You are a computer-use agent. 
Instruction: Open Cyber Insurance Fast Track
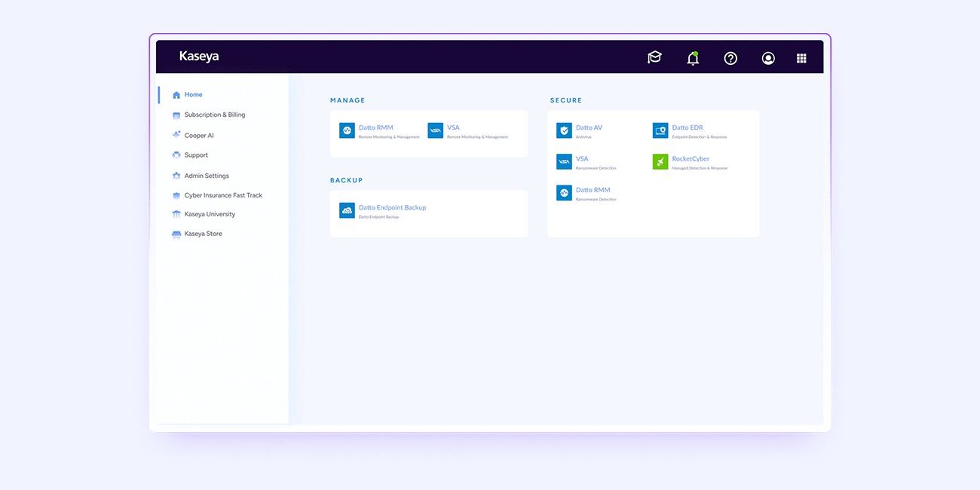coord(223,195)
